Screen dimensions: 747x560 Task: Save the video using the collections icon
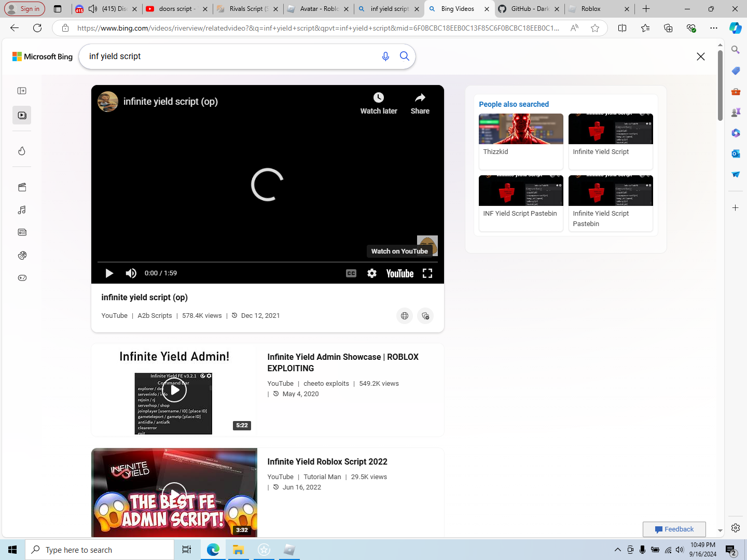point(425,316)
